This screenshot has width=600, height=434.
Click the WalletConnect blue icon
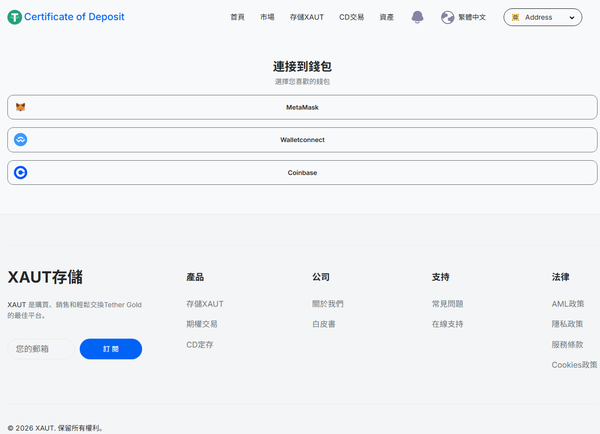[x=21, y=140]
